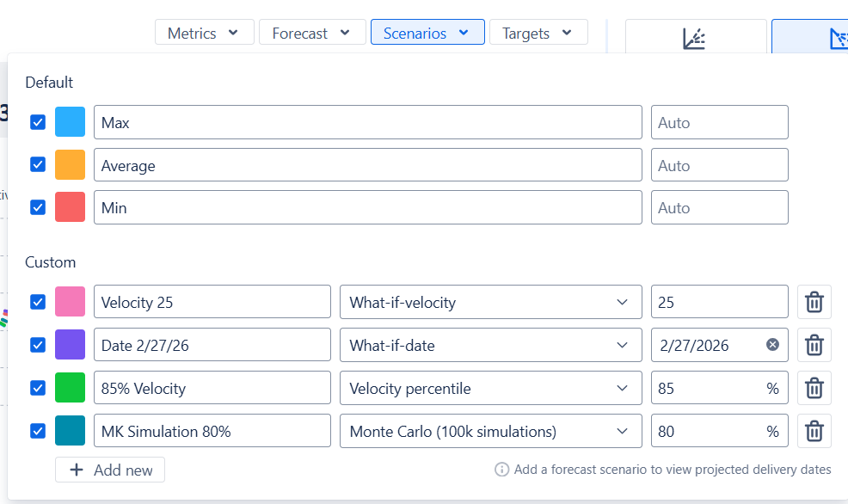Uncheck the MK Simulation 80% scenario
This screenshot has height=504, width=848.
tap(37, 431)
